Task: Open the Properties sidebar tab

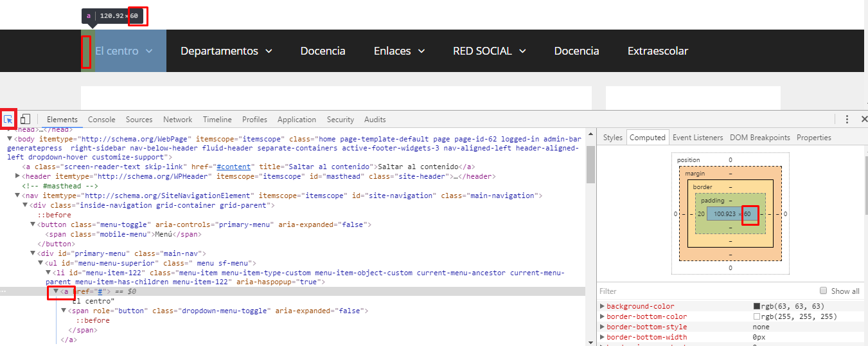Action: (814, 138)
